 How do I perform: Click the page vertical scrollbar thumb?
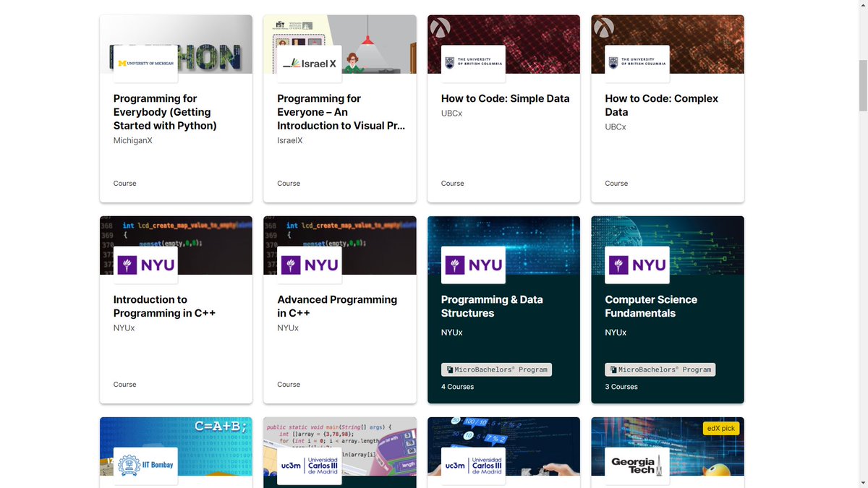pos(862,85)
